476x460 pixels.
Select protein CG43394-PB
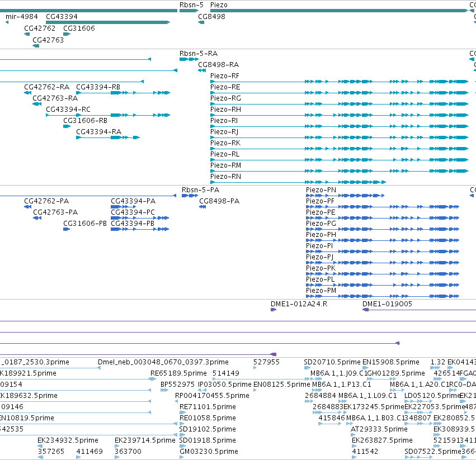coord(133,224)
